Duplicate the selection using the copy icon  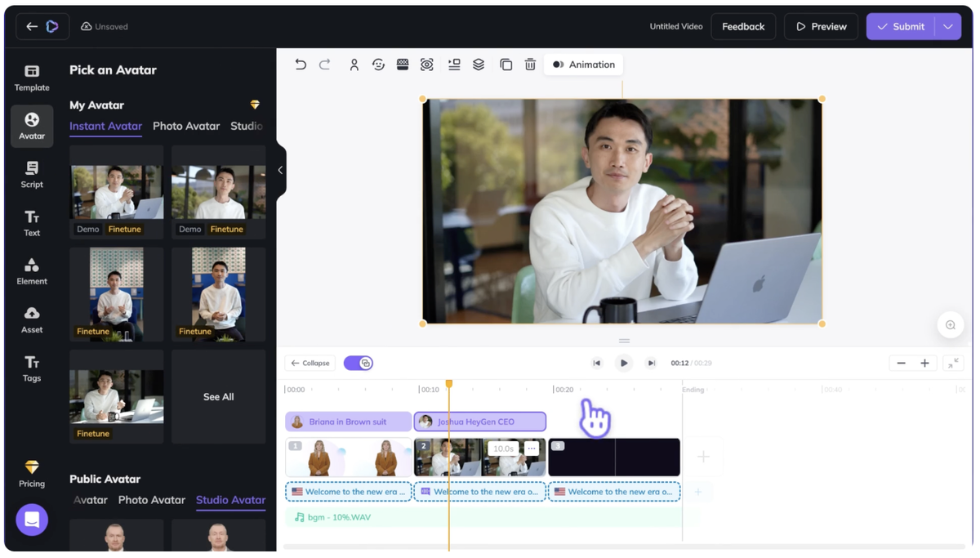[x=506, y=64]
